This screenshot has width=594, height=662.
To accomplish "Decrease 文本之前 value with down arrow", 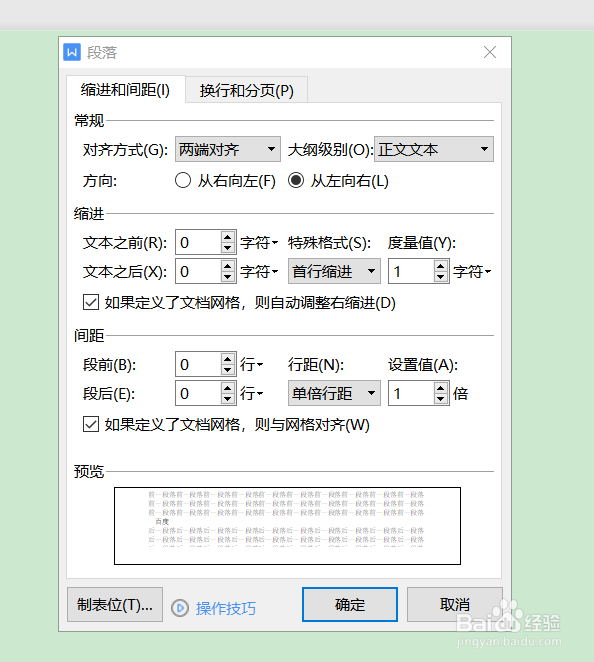I will click(228, 248).
